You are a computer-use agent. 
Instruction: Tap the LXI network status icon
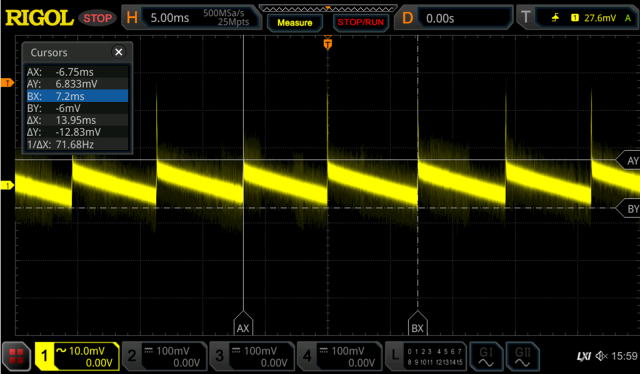(584, 356)
